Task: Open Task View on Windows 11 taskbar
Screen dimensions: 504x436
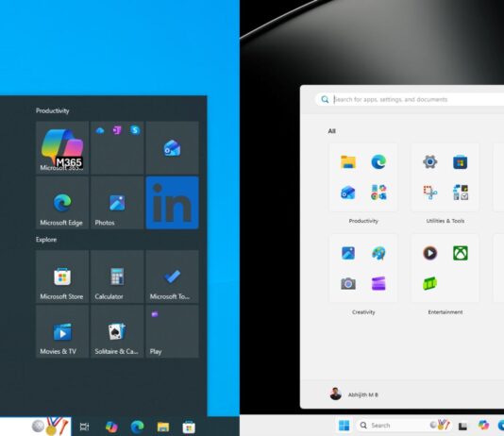Action: [x=462, y=426]
